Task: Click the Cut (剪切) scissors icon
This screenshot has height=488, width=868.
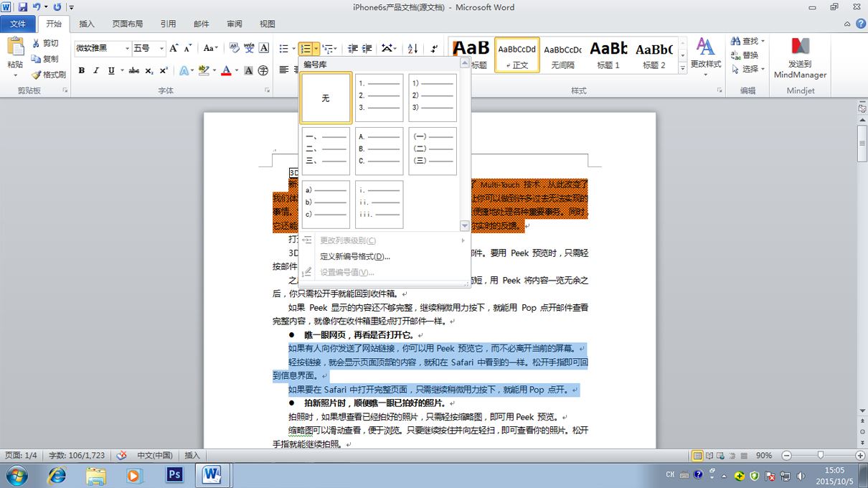Action: [37, 44]
